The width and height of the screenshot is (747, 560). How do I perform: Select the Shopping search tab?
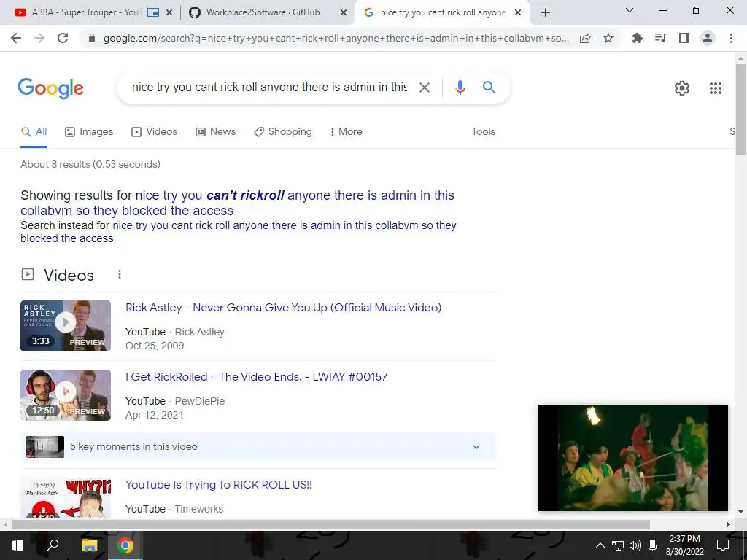click(283, 132)
